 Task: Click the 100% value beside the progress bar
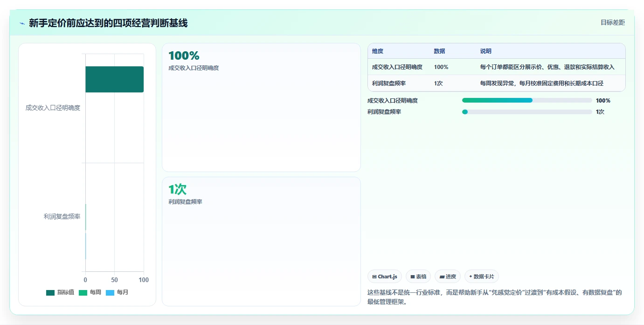click(603, 100)
